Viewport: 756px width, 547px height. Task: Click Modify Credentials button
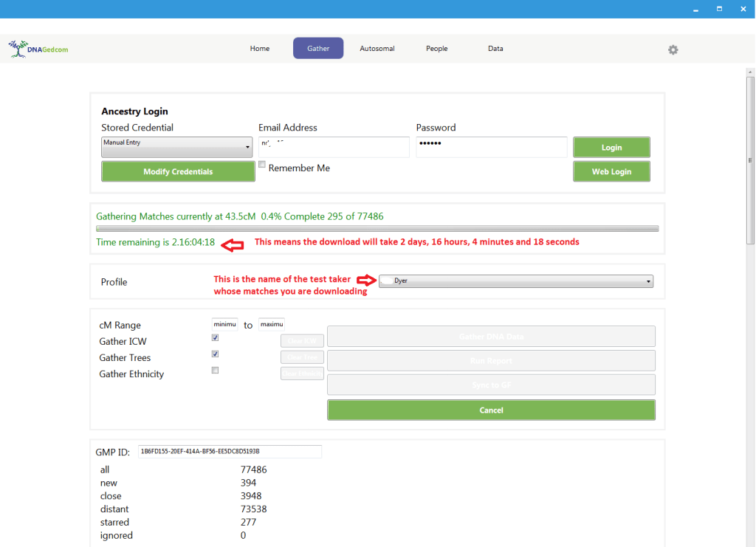pyautogui.click(x=178, y=171)
